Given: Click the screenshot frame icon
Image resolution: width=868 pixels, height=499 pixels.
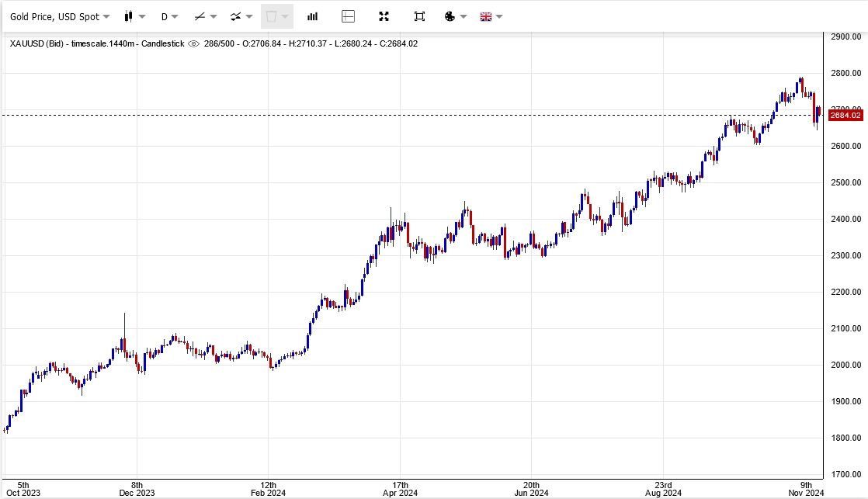Looking at the screenshot, I should [419, 16].
